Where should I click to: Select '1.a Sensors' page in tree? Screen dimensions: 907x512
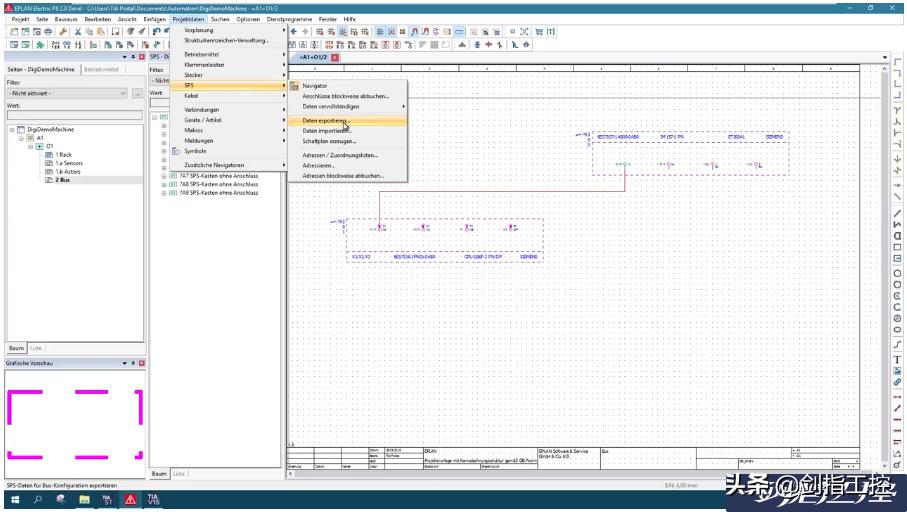click(x=69, y=163)
